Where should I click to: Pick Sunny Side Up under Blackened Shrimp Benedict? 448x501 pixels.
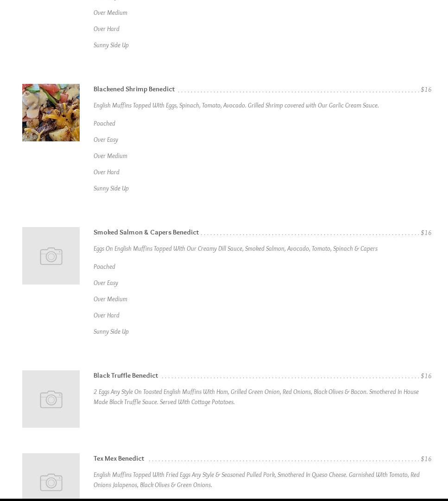pyautogui.click(x=111, y=188)
